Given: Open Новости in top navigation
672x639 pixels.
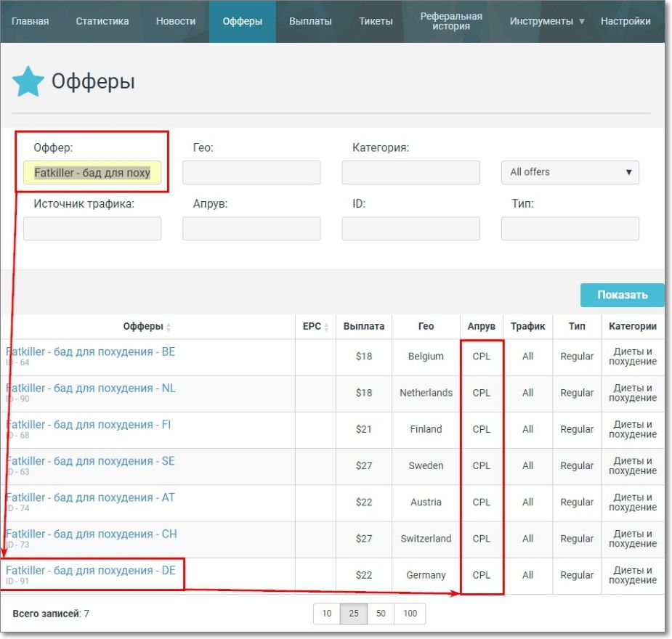Looking at the screenshot, I should (176, 21).
